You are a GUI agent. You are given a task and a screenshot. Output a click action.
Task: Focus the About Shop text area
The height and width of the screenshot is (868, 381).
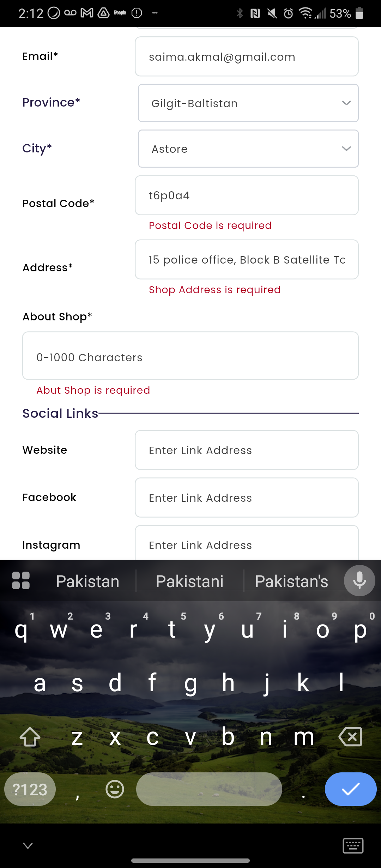(190, 356)
